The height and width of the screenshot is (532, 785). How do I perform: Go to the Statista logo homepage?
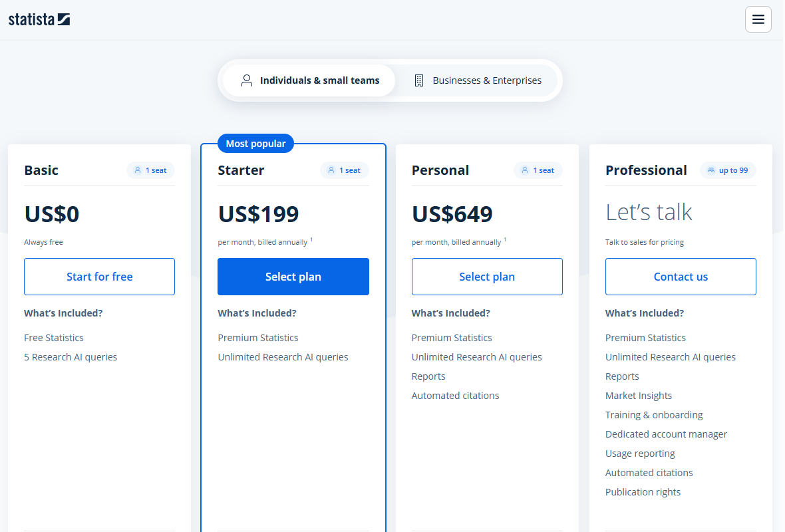coord(39,19)
